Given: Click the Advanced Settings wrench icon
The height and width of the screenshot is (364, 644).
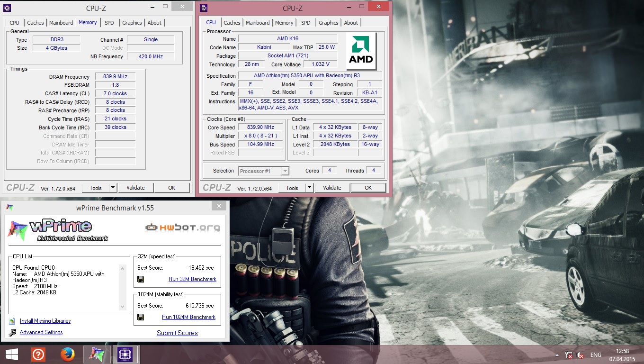Looking at the screenshot, I should [12, 332].
